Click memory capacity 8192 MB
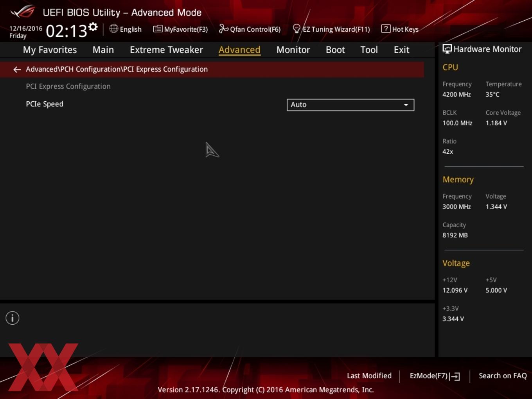The width and height of the screenshot is (532, 399). 455,235
